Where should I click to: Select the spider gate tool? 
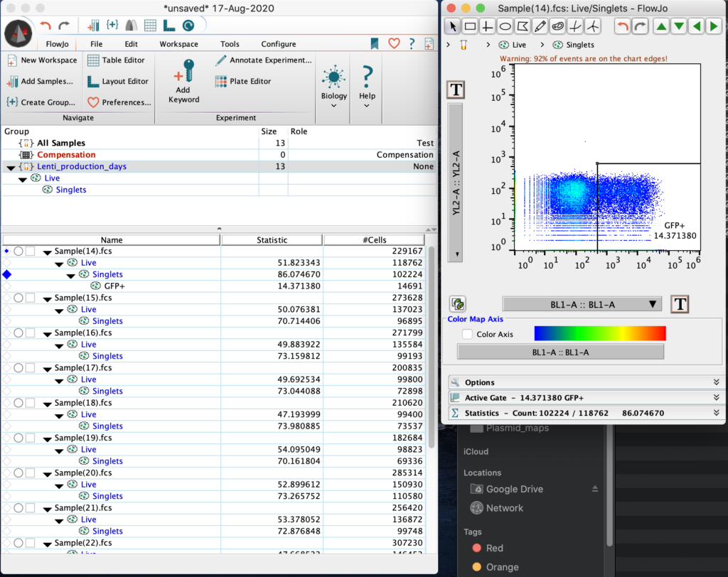coord(593,26)
